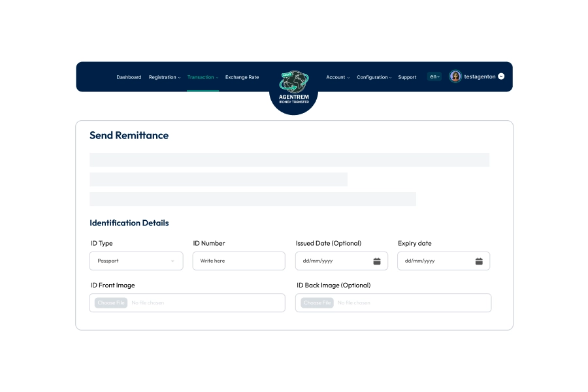Image resolution: width=588 pixels, height=392 pixels.
Task: Expand user menu chevron beside testagenton
Action: pos(501,76)
